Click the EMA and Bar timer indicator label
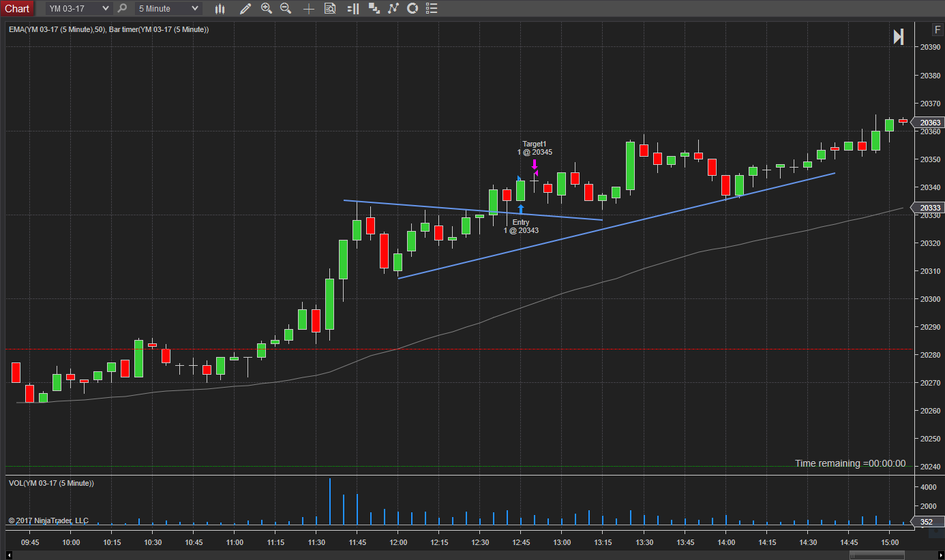Image resolution: width=945 pixels, height=560 pixels. tap(109, 29)
